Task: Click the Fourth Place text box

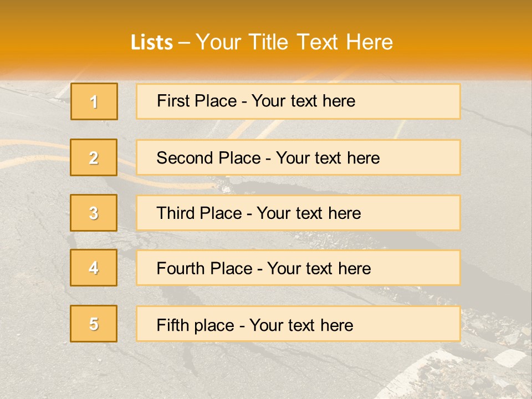Action: pyautogui.click(x=298, y=268)
